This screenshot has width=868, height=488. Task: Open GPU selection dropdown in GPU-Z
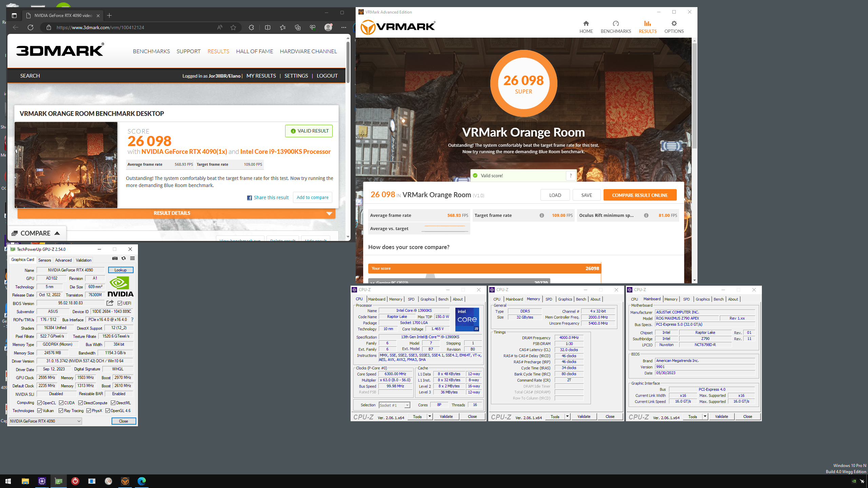(x=45, y=421)
